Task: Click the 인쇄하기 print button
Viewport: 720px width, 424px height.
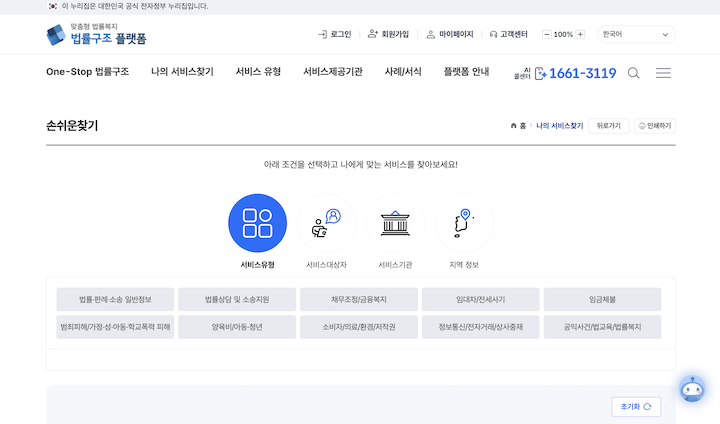Action: tap(655, 126)
